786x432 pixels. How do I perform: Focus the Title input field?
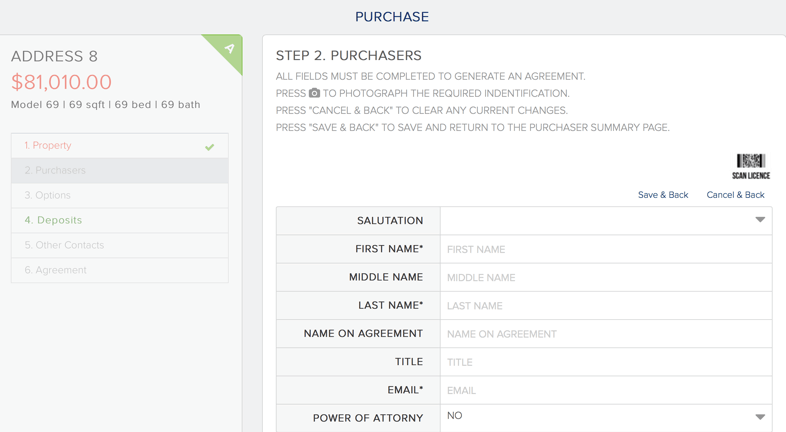coord(605,362)
